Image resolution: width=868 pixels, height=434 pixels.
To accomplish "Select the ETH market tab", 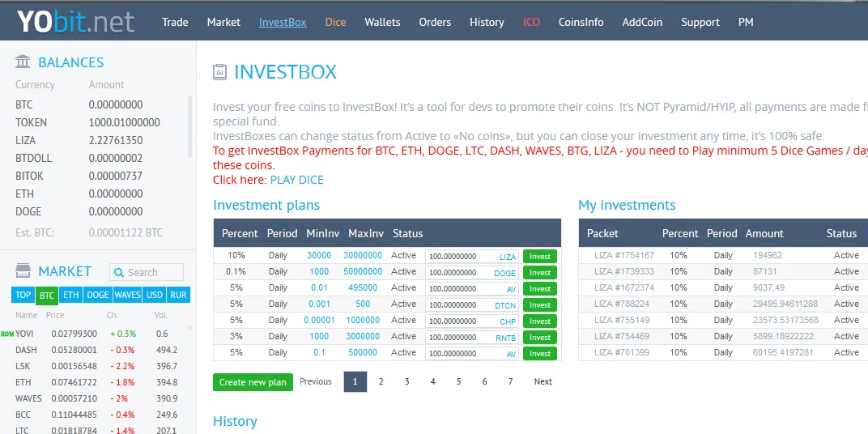I will (71, 295).
